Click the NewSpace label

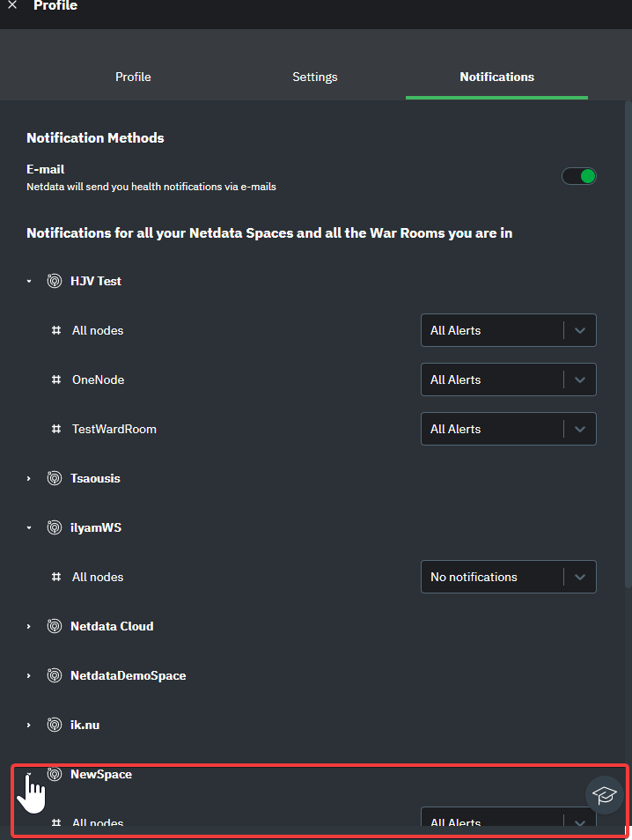[100, 774]
